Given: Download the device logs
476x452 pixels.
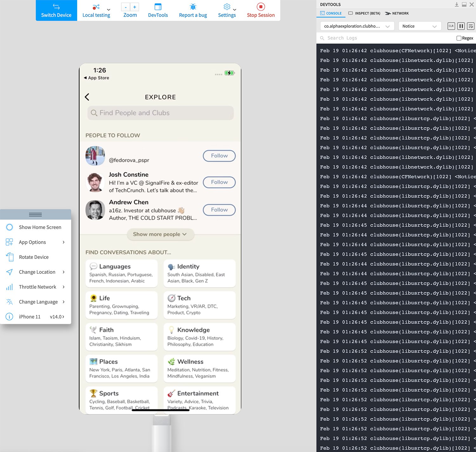Looking at the screenshot, I should point(457,4).
